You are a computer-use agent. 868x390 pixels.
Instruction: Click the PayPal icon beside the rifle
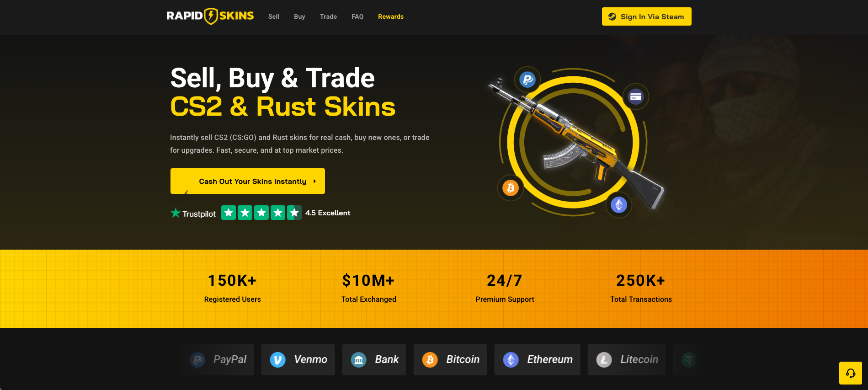tap(527, 80)
